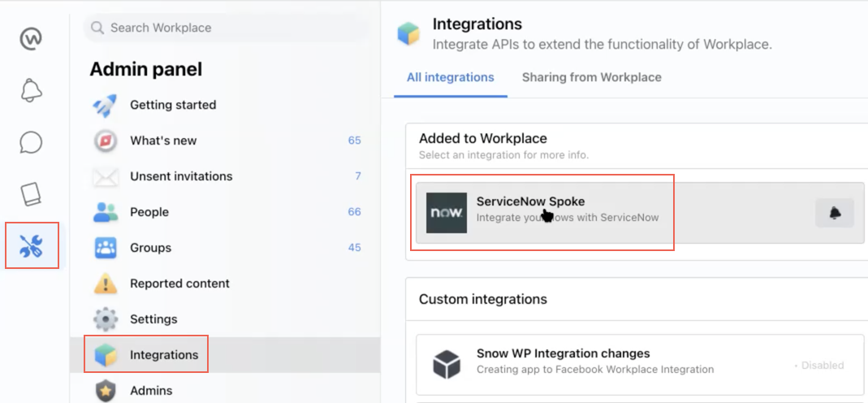Click the ServiceNow Spoke bell button

click(x=835, y=213)
